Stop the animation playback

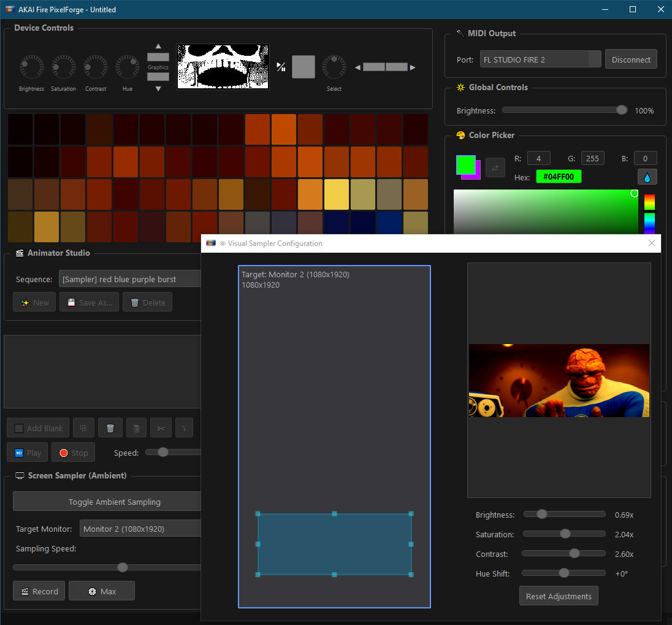coord(74,453)
